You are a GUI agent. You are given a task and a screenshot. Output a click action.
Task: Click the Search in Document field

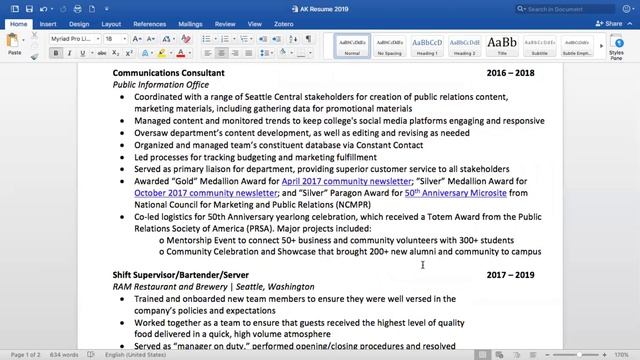(x=565, y=9)
